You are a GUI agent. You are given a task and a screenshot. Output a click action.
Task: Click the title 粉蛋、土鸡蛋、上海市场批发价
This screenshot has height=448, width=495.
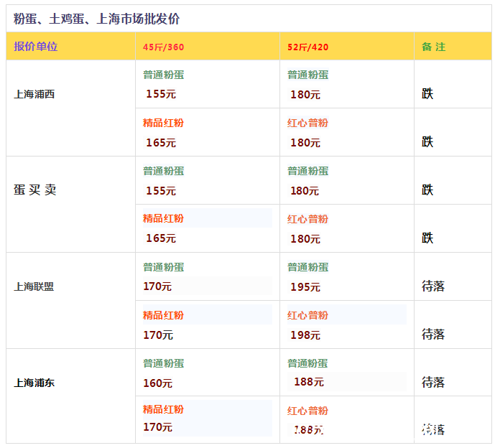click(x=96, y=19)
